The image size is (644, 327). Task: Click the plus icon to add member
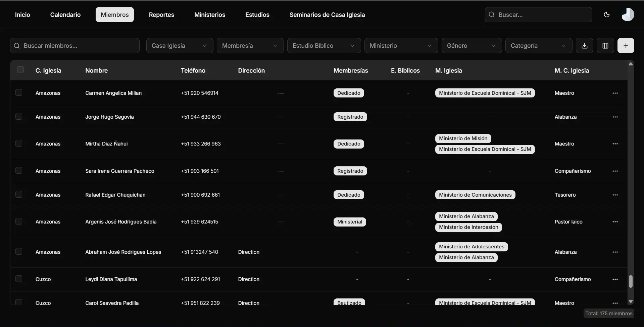tap(626, 46)
